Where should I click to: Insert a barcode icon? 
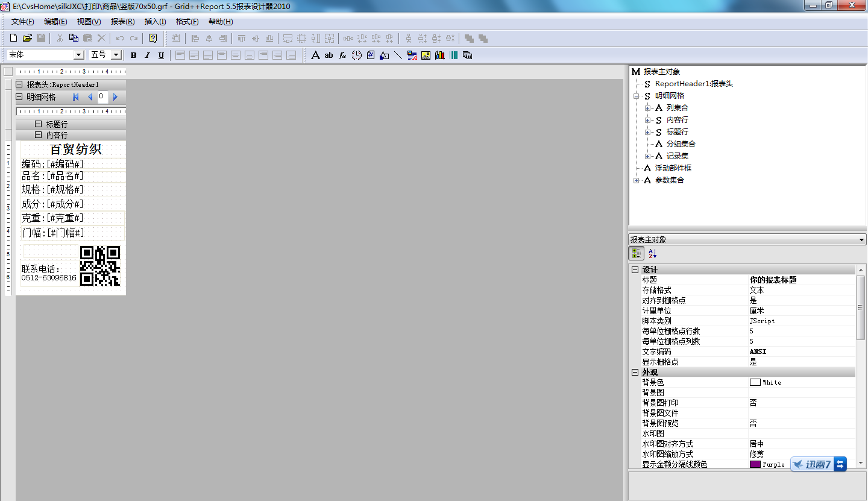[x=453, y=55]
